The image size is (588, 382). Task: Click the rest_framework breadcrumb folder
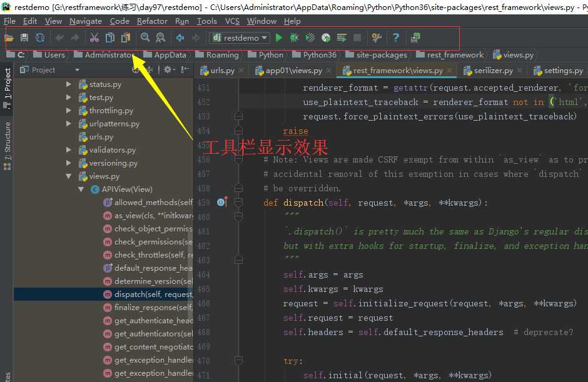tap(450, 55)
